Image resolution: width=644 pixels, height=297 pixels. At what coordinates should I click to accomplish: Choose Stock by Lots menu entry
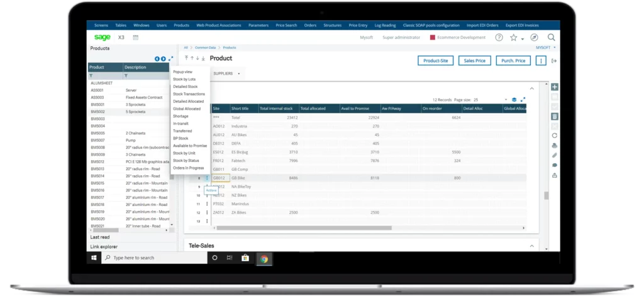[184, 79]
